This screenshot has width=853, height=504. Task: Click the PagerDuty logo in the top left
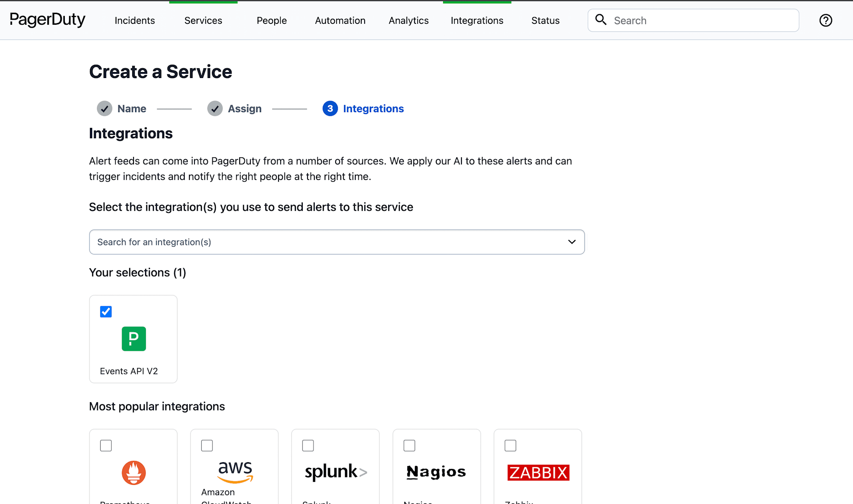pos(47,20)
